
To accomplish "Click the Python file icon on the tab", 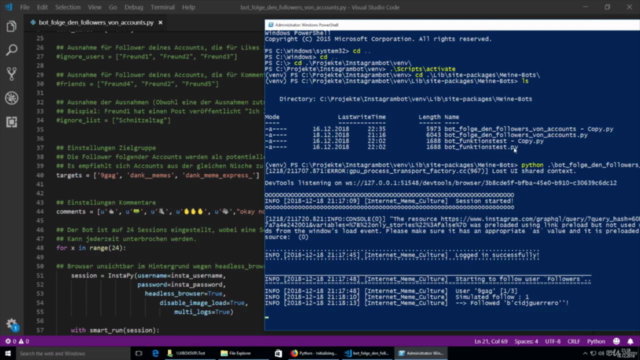I will coord(33,22).
